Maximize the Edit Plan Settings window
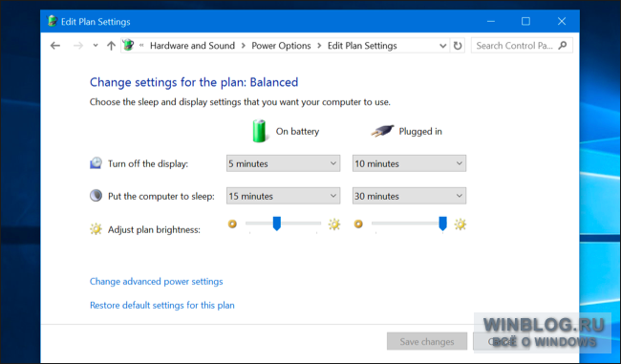This screenshot has width=621, height=364. [525, 21]
